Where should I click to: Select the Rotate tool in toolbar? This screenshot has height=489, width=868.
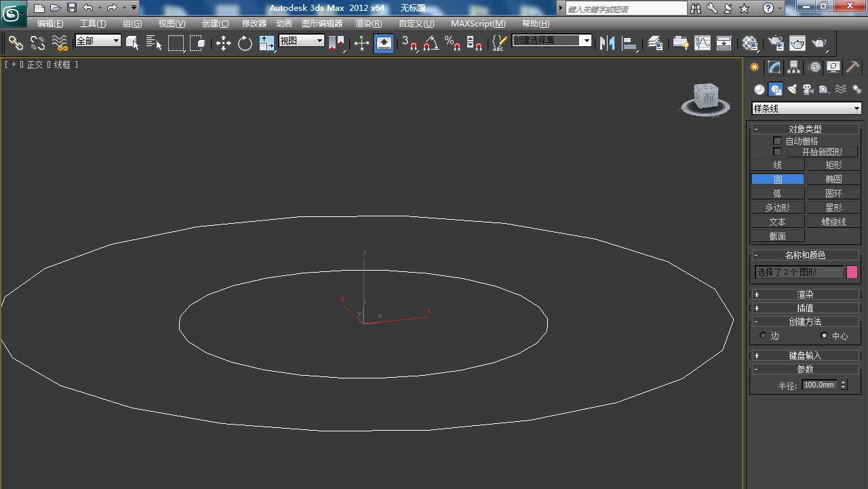coord(245,43)
